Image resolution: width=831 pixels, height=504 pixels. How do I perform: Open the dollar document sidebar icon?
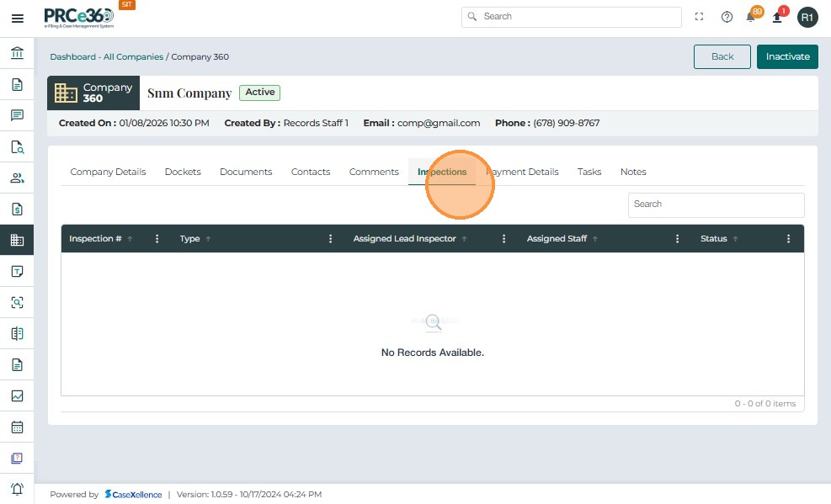[17, 210]
